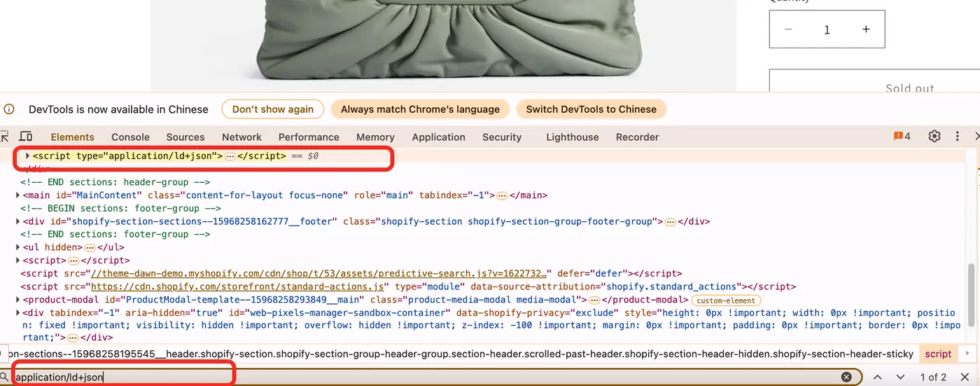Expand the product-modal element
Viewport: 980px width, 386px height.
pos(18,300)
